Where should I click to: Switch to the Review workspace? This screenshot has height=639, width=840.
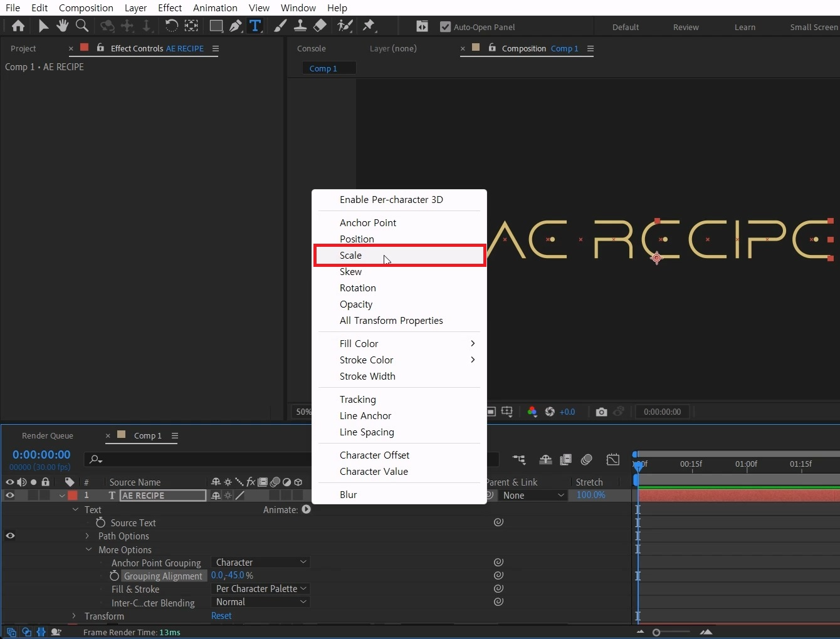pos(686,27)
